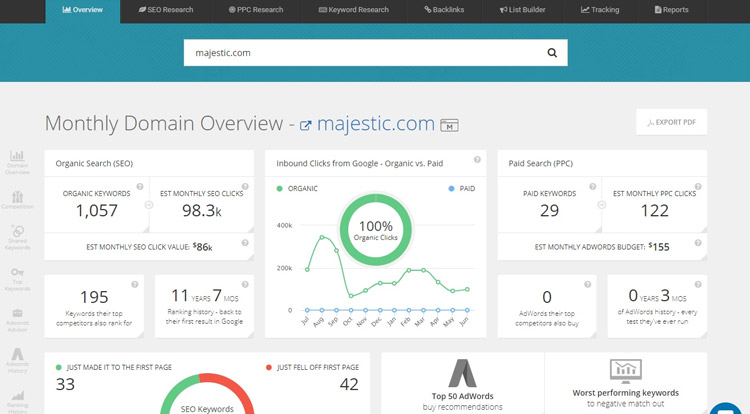This screenshot has height=414, width=750.
Task: Click the 33 first-page keywords count
Action: 66,384
